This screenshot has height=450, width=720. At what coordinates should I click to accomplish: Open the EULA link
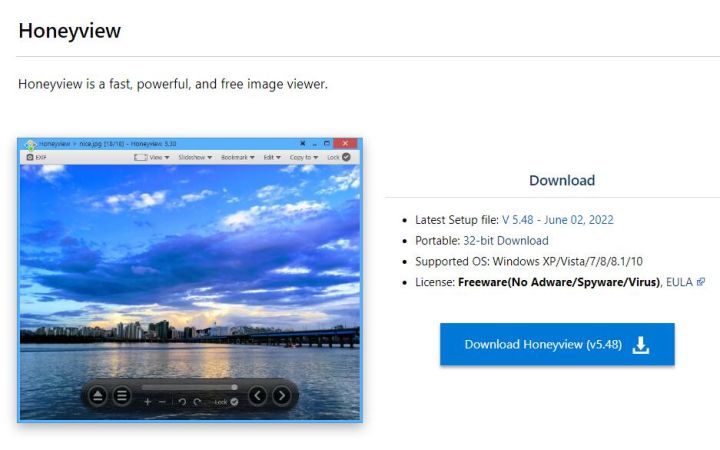[679, 282]
